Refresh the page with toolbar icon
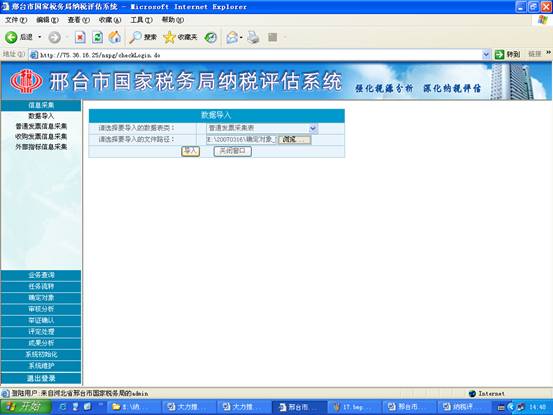553x415 pixels. pyautogui.click(x=97, y=37)
